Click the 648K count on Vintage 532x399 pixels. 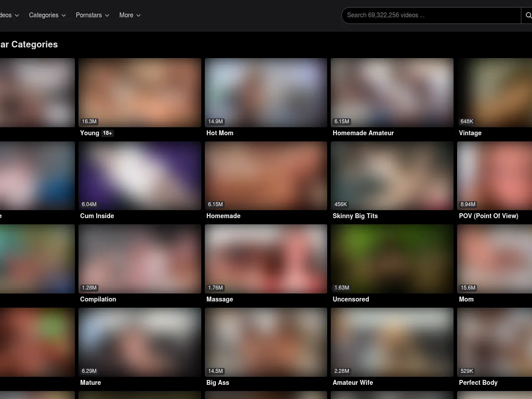click(467, 121)
